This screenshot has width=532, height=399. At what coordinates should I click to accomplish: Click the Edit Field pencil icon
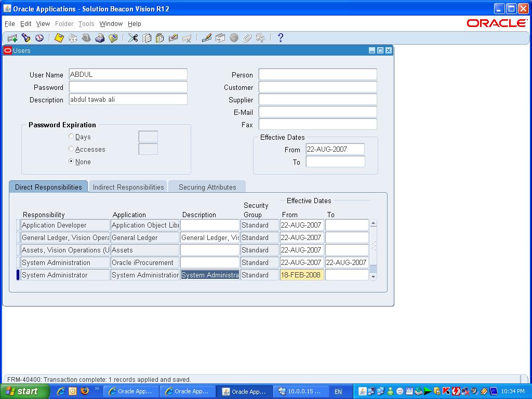click(207, 38)
